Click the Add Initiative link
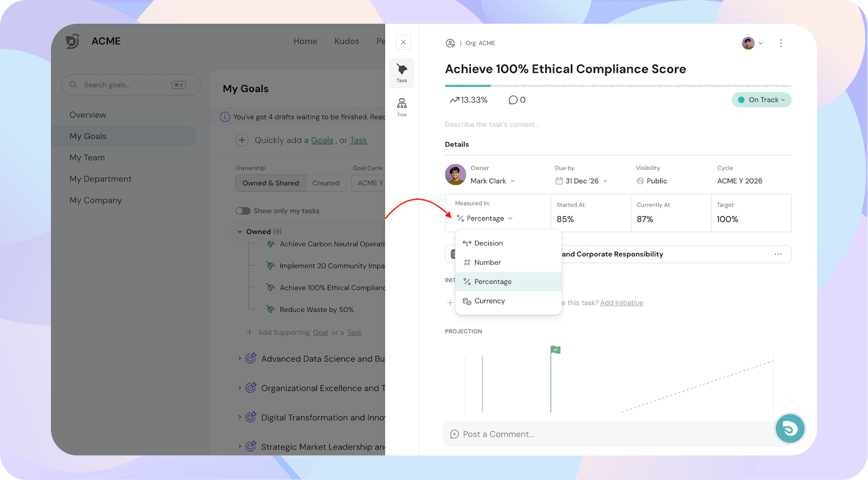Viewport: 868px width, 480px height. tap(621, 303)
